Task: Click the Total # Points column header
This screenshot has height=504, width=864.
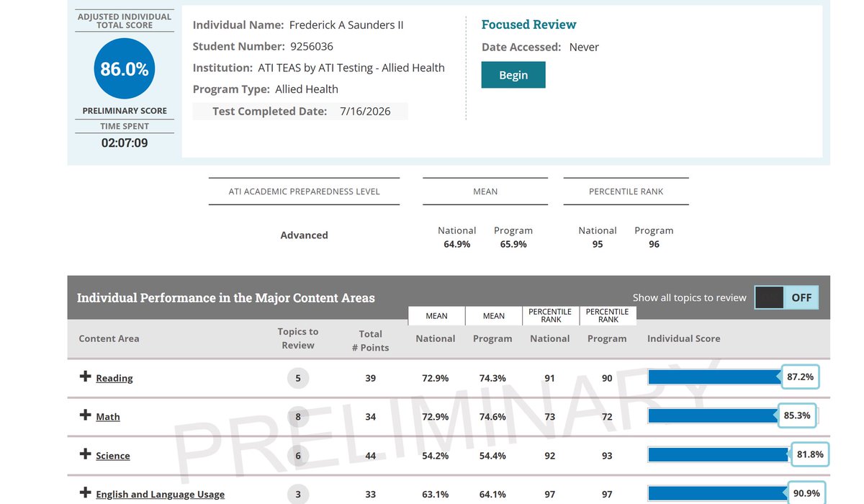Action: 370,341
